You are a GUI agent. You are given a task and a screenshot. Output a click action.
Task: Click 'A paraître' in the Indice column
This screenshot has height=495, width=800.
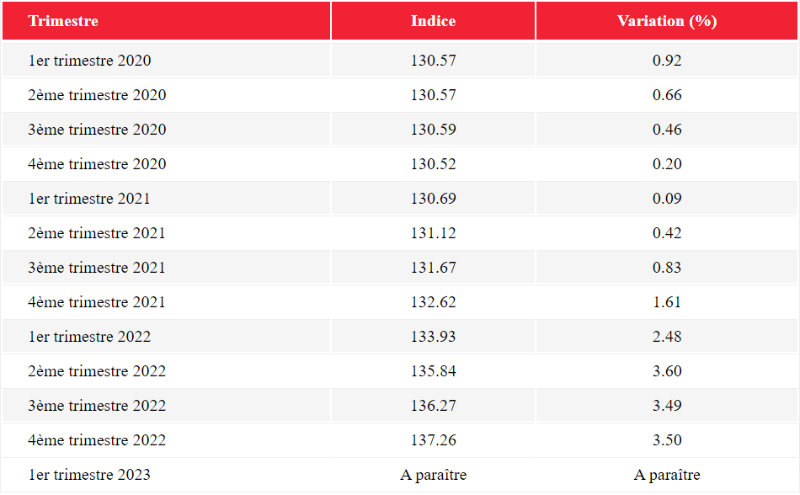(x=433, y=475)
